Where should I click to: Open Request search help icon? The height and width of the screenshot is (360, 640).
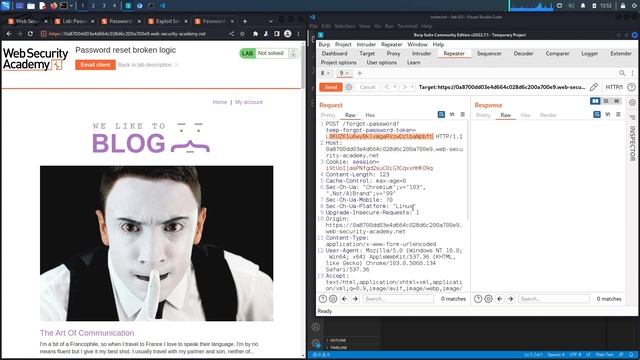(x=322, y=299)
